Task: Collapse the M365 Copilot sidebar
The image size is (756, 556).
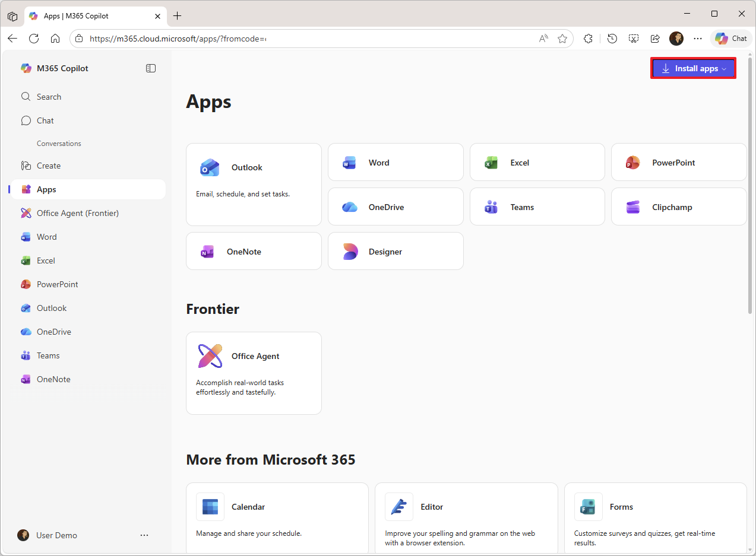Action: tap(151, 68)
